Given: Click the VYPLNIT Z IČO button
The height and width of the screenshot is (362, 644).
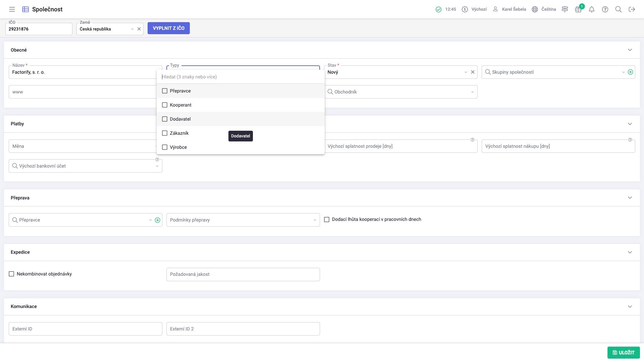Looking at the screenshot, I should click(168, 28).
